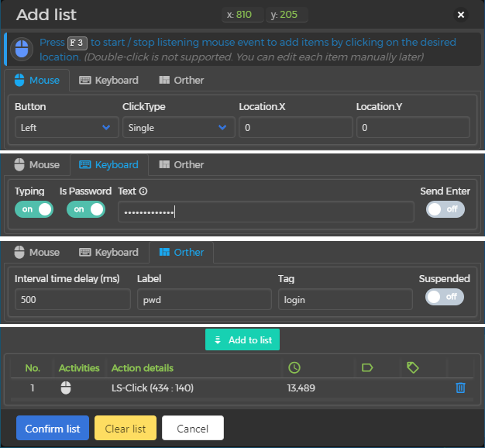Click the info icon next to Text label

(x=143, y=191)
